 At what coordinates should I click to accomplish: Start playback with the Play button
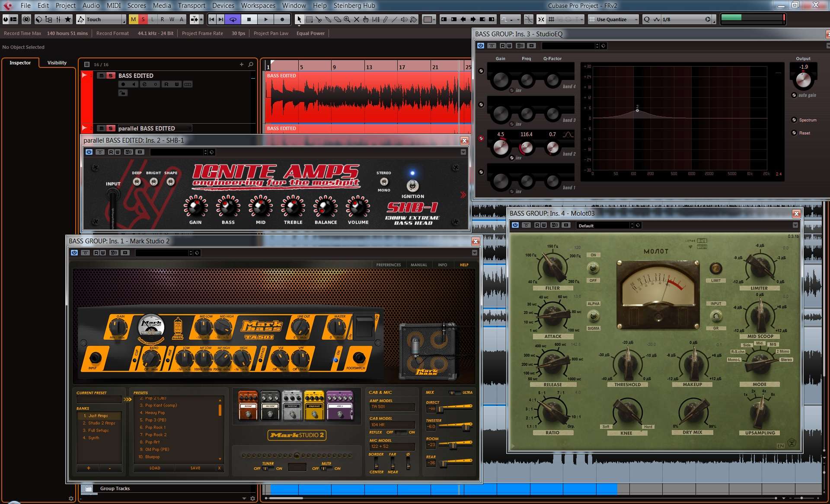[266, 19]
